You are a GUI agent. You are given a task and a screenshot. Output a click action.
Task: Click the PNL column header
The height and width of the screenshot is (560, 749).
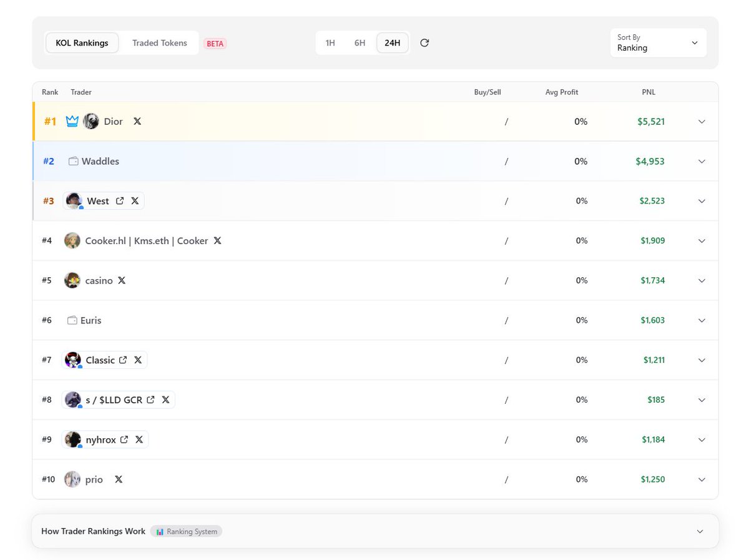pos(649,92)
